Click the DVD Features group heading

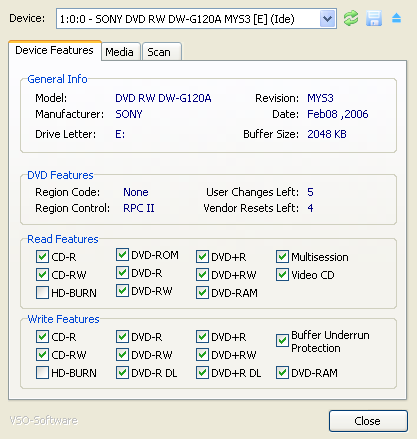pyautogui.click(x=60, y=175)
